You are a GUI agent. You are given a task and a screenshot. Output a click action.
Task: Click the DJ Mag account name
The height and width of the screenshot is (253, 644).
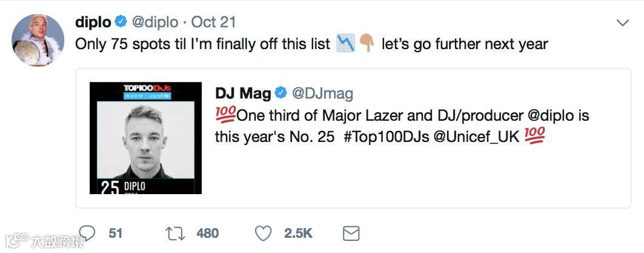pos(242,93)
